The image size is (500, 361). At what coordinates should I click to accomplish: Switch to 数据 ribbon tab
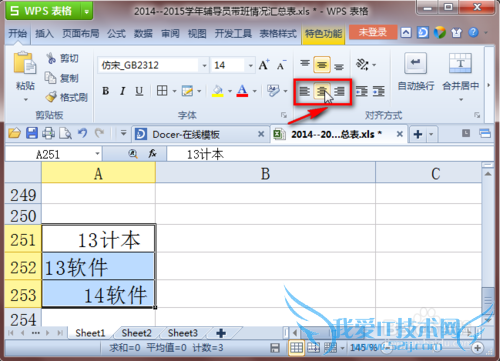(x=143, y=33)
